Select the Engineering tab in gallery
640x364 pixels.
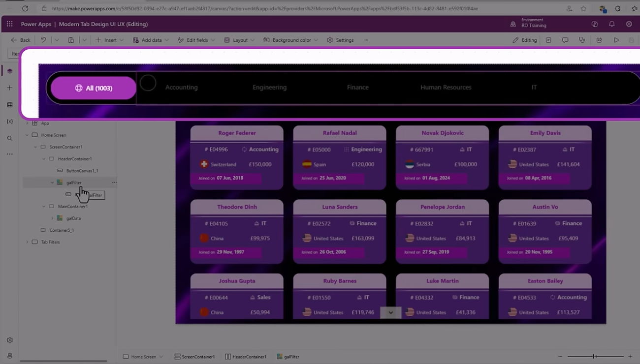click(269, 88)
